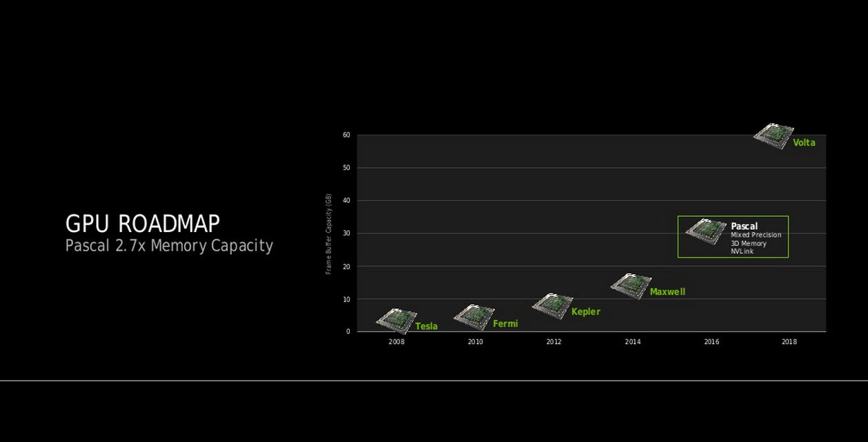Select the green Tesla label
The height and width of the screenshot is (442, 868).
pos(426,326)
